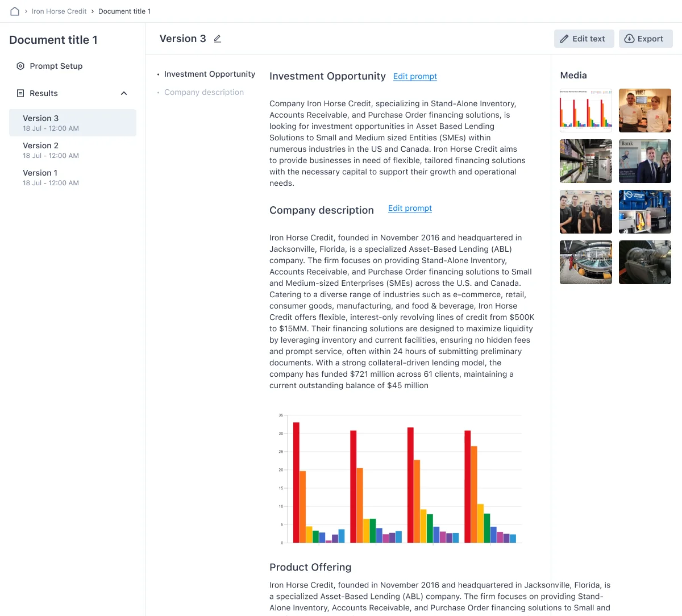Open Prompt Setup in the sidebar
The width and height of the screenshot is (682, 616).
tap(56, 66)
